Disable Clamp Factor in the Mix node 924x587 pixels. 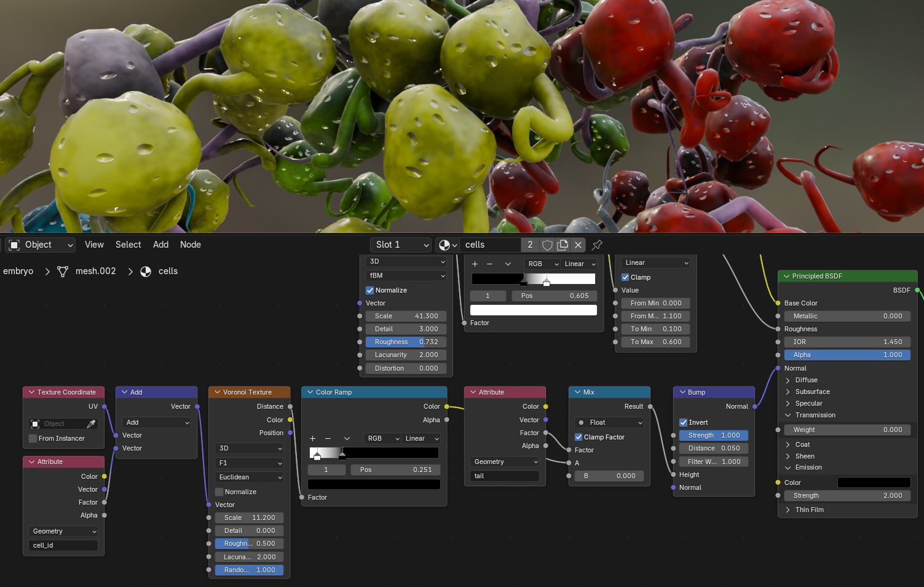pyautogui.click(x=578, y=437)
